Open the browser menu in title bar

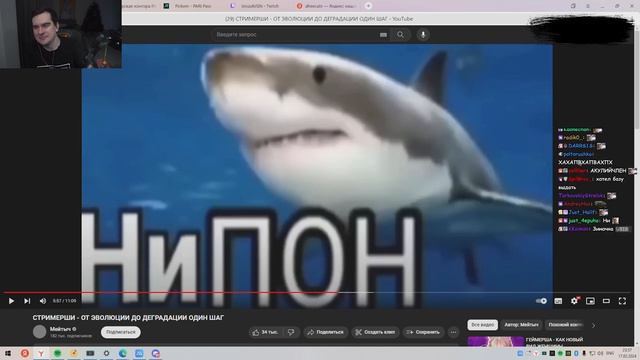click(588, 6)
